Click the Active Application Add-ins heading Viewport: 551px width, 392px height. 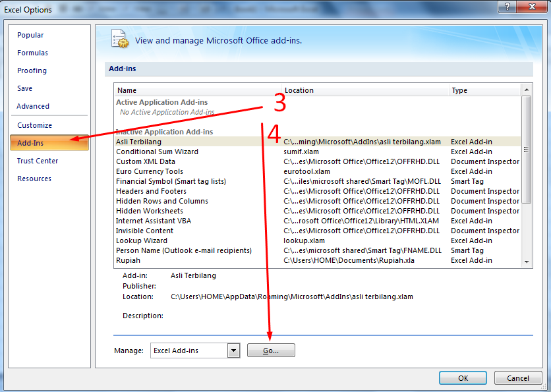click(x=161, y=102)
